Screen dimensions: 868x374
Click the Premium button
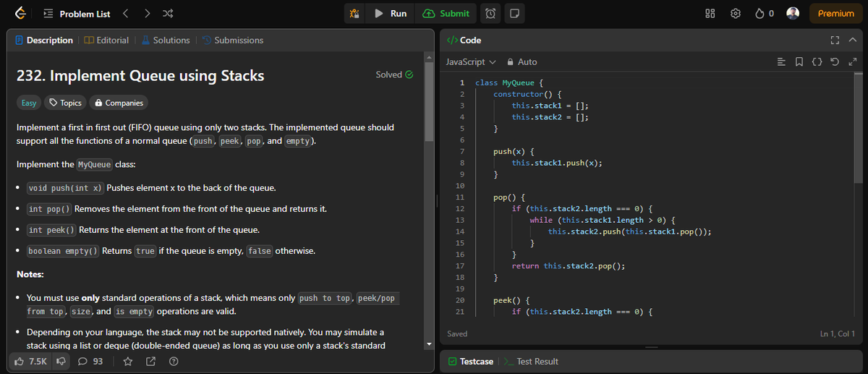point(835,14)
